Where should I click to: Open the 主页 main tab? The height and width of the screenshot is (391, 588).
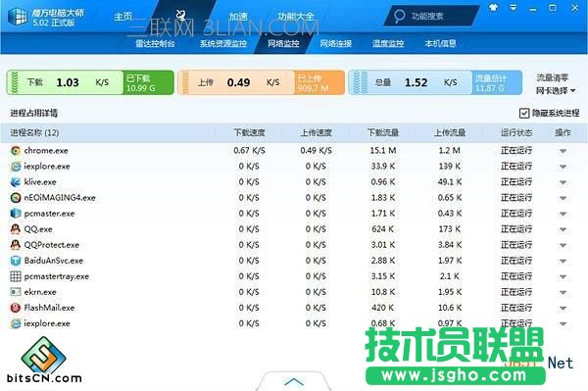point(123,17)
